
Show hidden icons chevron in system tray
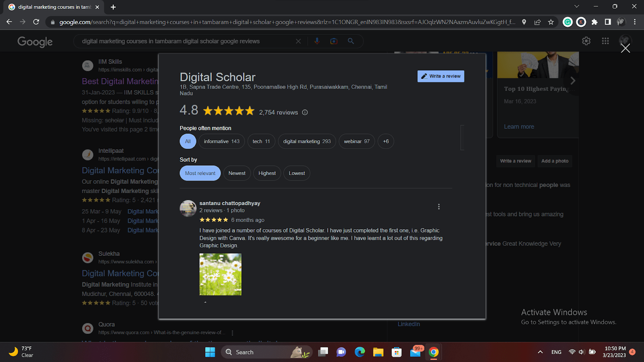coord(540,352)
